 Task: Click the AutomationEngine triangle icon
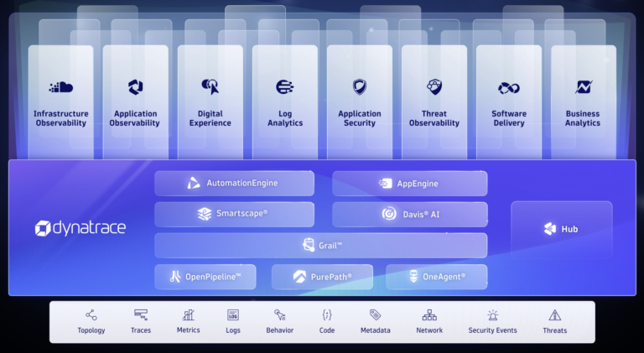click(194, 183)
